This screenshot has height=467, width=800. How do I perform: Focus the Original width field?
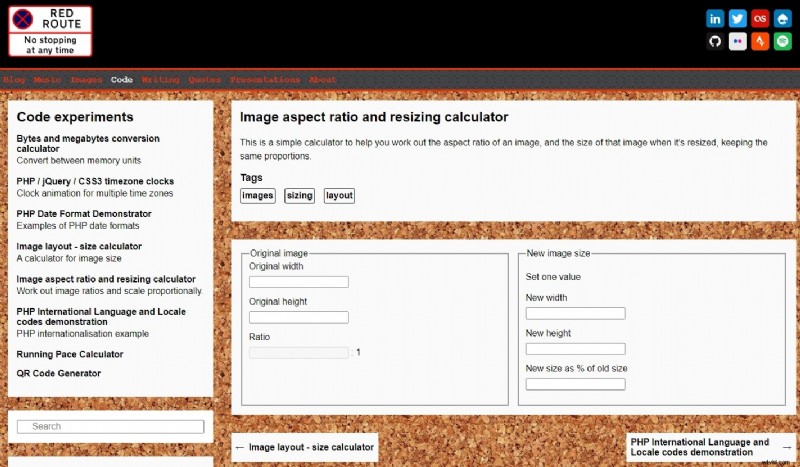[x=299, y=282]
